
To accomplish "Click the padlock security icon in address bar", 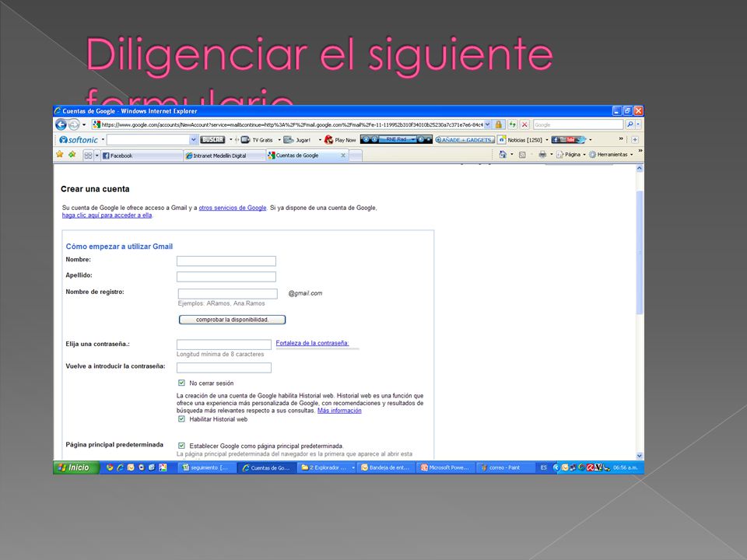I will click(x=498, y=124).
